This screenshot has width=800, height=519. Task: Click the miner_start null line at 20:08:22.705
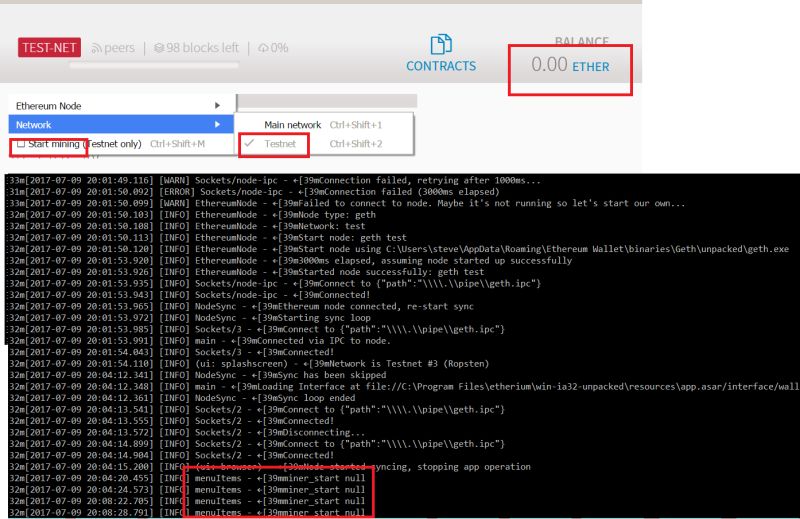[x=187, y=501]
